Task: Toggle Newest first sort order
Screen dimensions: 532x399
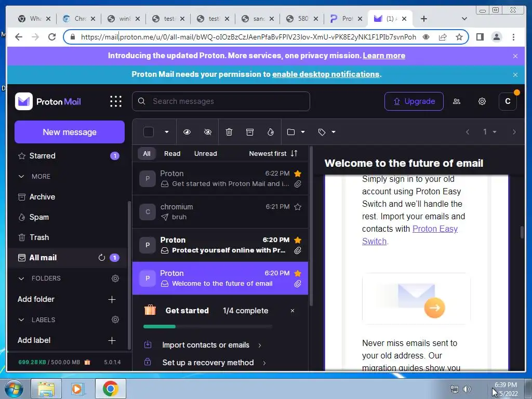Action: [273, 153]
